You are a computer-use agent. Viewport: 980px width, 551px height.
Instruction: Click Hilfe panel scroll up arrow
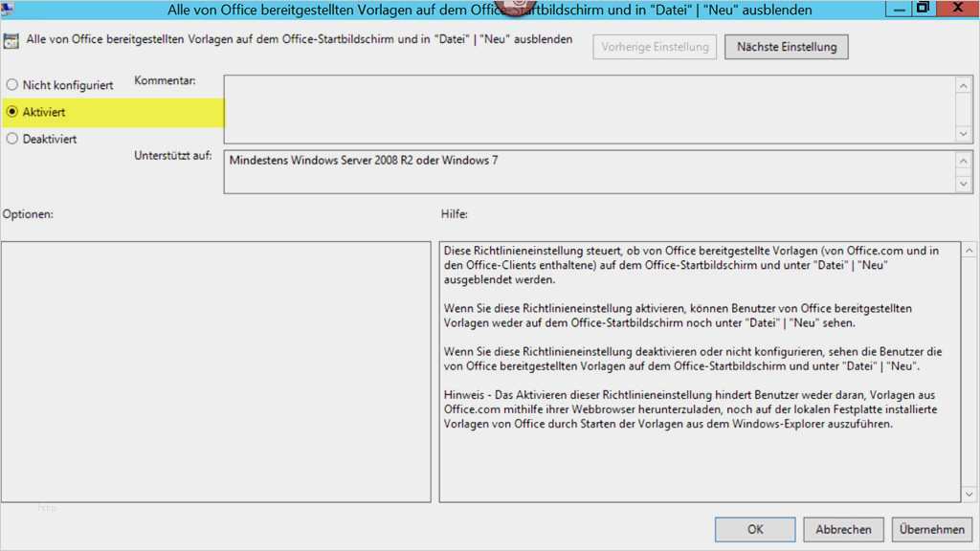tap(969, 251)
